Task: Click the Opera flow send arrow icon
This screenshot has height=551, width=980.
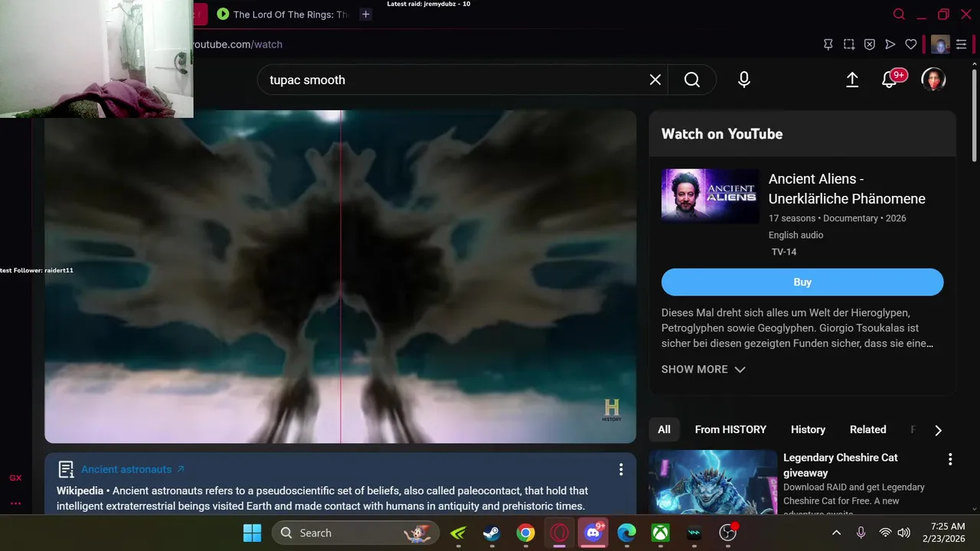Action: tap(890, 44)
